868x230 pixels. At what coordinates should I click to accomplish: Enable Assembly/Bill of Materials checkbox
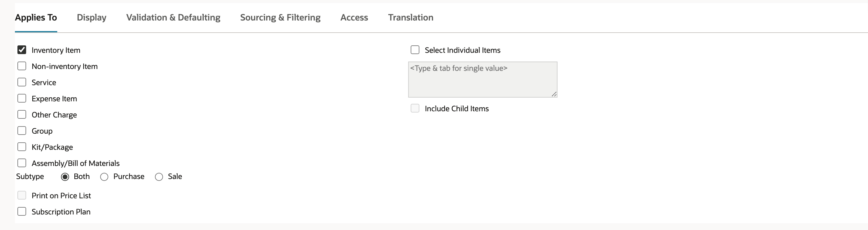point(22,163)
